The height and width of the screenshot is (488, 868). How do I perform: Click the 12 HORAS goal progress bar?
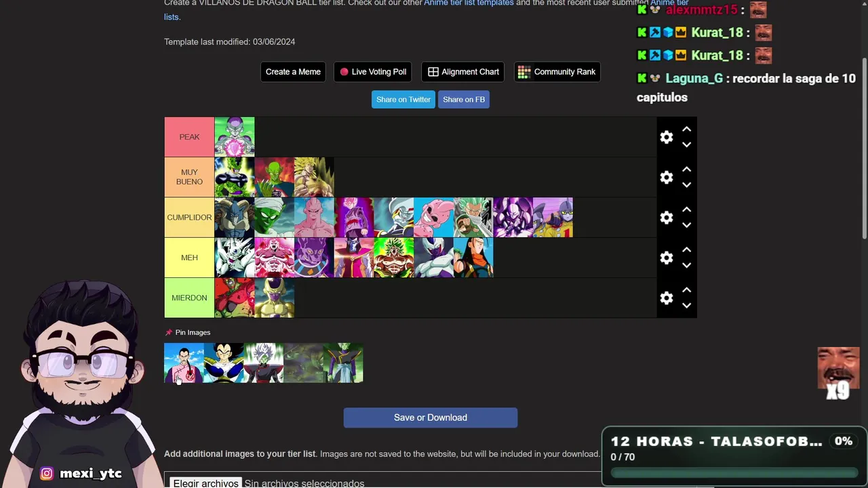tap(734, 473)
